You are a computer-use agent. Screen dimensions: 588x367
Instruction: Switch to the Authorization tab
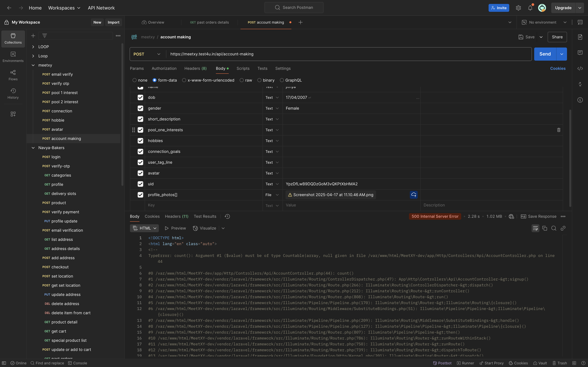pos(164,68)
